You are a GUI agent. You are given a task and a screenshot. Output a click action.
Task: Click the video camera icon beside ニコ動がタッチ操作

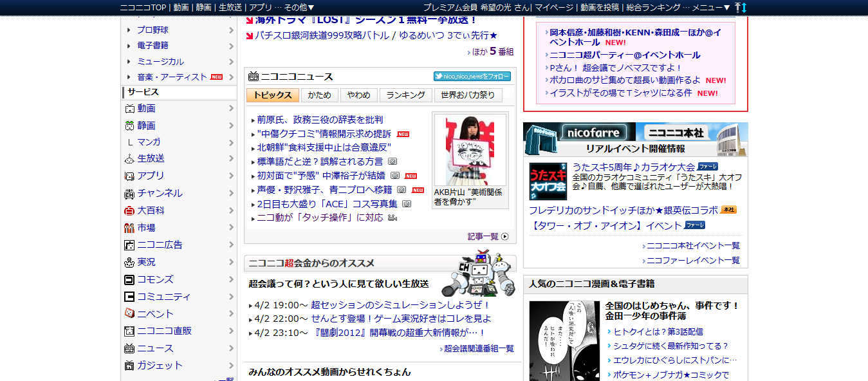click(392, 218)
